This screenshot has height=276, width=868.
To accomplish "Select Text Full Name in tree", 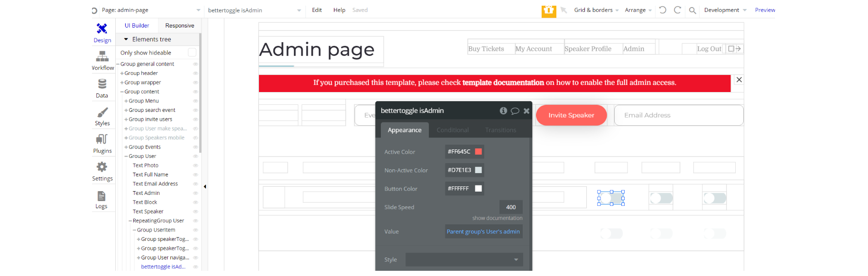I will (150, 175).
